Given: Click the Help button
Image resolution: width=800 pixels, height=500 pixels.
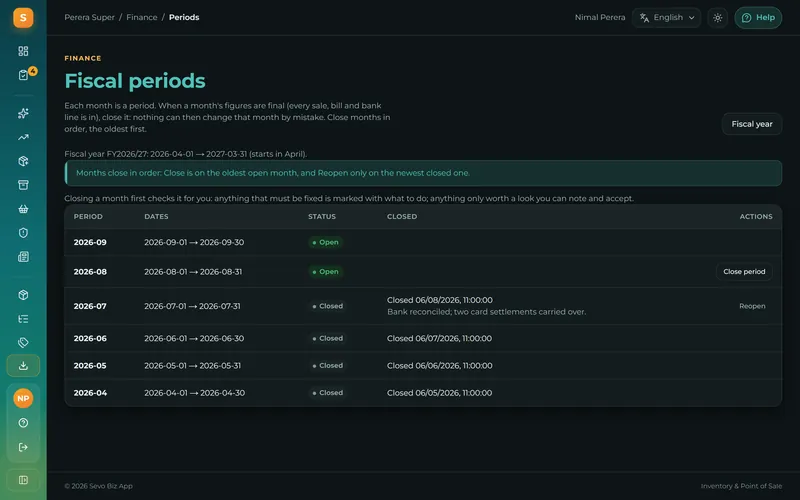Looking at the screenshot, I should click(758, 18).
